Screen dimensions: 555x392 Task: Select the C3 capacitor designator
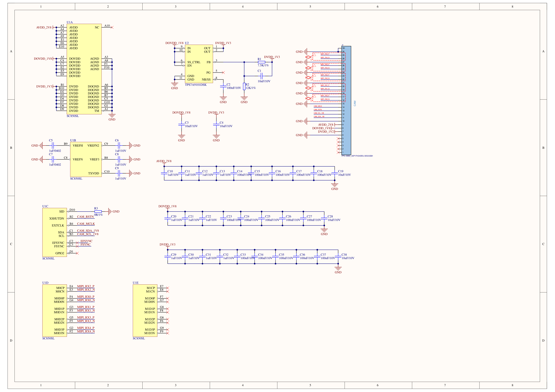pos(187,123)
